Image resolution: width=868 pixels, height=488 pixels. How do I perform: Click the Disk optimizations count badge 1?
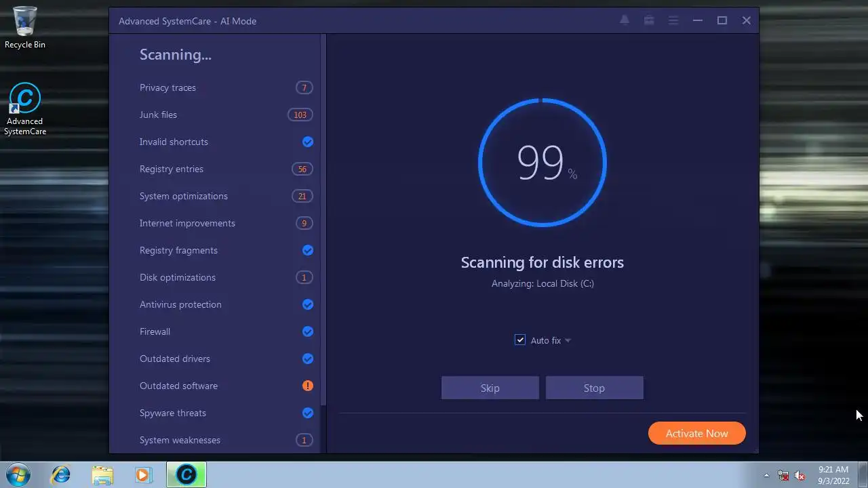pos(304,277)
